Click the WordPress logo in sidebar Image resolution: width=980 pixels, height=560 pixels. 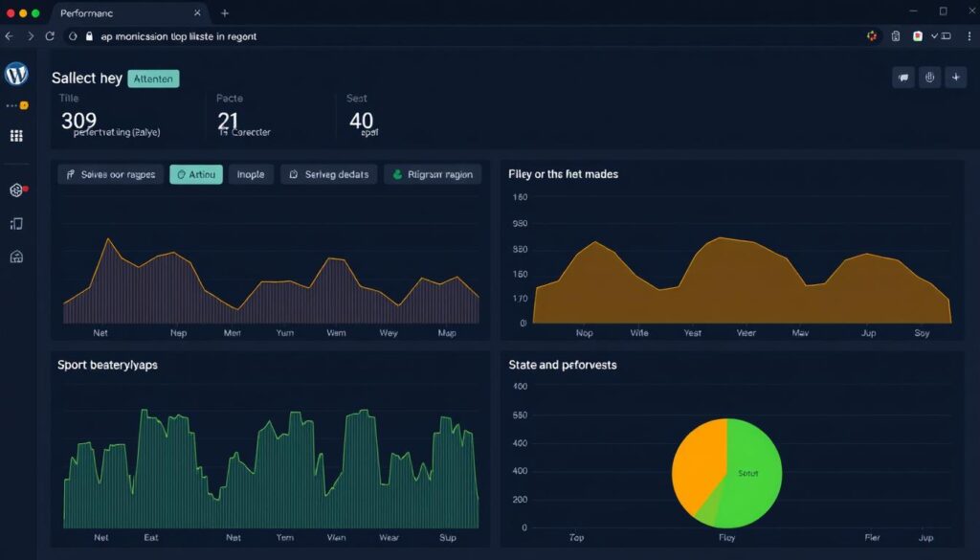pos(16,74)
